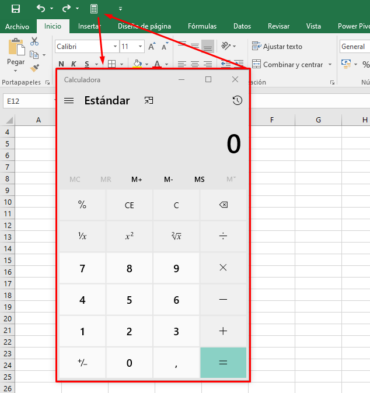The height and width of the screenshot is (393, 370).
Task: Select column G header
Action: 318,120
